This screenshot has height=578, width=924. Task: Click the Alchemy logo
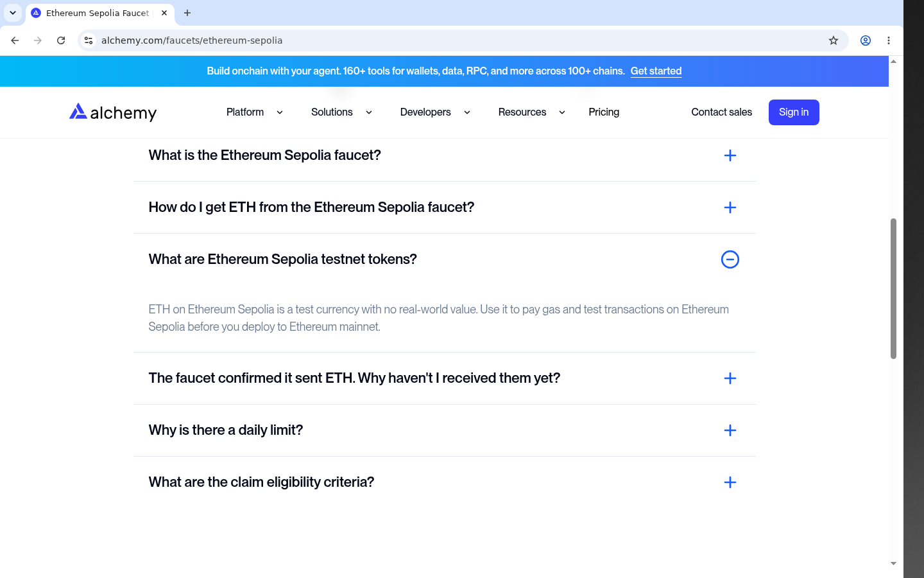pos(113,112)
